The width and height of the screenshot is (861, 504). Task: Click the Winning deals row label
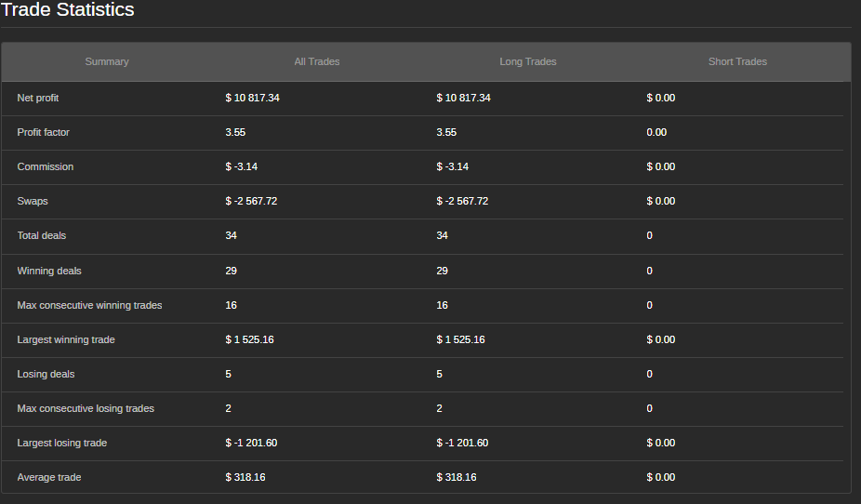point(49,271)
